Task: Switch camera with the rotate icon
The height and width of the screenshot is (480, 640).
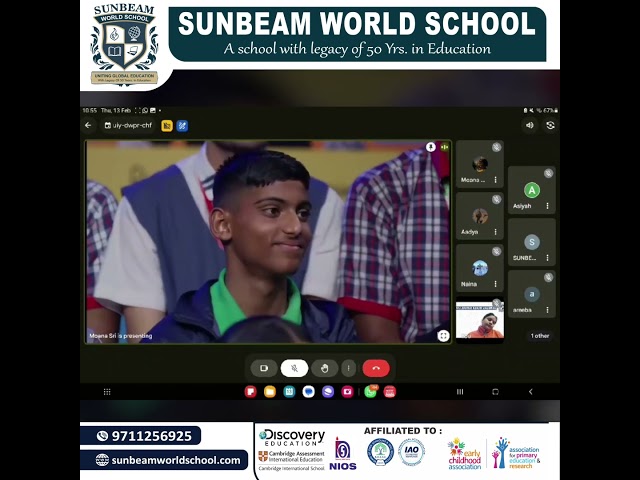Action: tap(550, 125)
